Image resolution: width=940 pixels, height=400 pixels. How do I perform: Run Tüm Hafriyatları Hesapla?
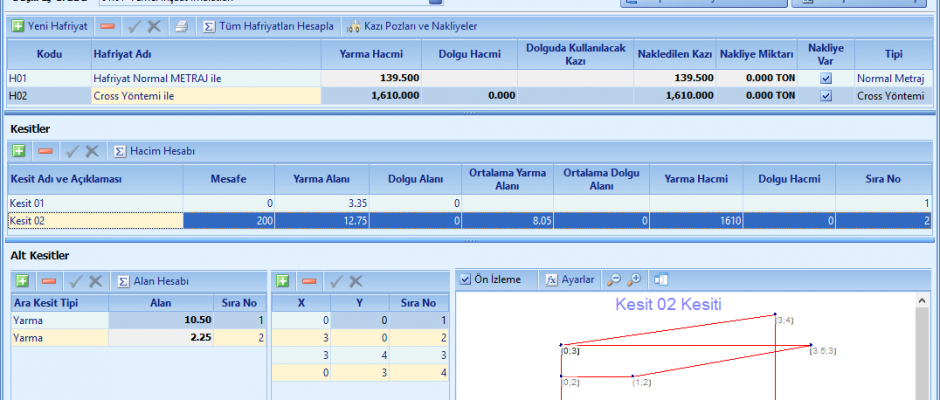tap(268, 26)
